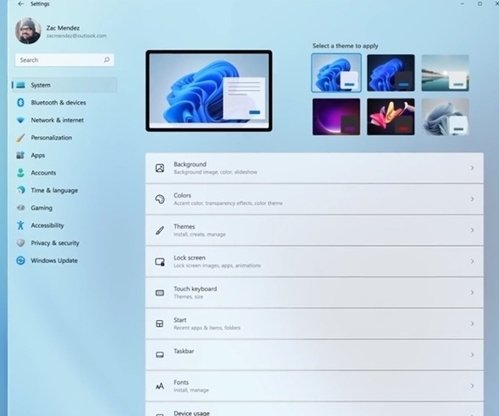This screenshot has width=499, height=416.
Task: Expand Background row chevron
Action: (x=472, y=168)
